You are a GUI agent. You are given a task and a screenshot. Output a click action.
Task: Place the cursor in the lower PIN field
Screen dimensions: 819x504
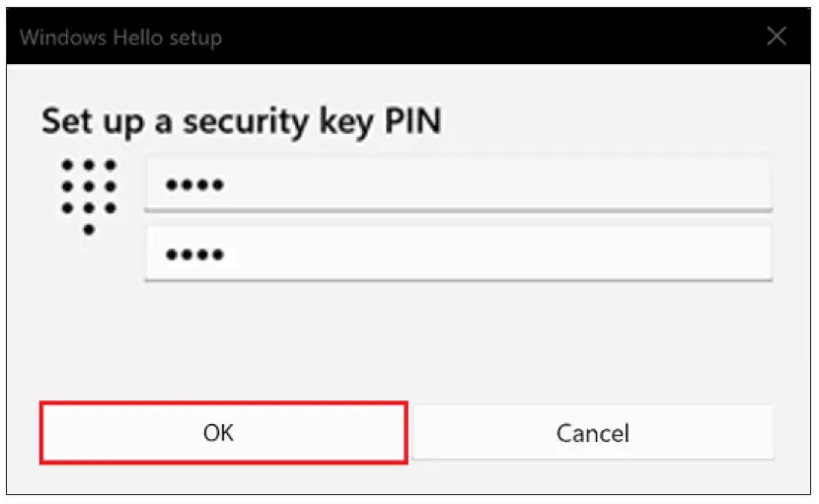(458, 254)
